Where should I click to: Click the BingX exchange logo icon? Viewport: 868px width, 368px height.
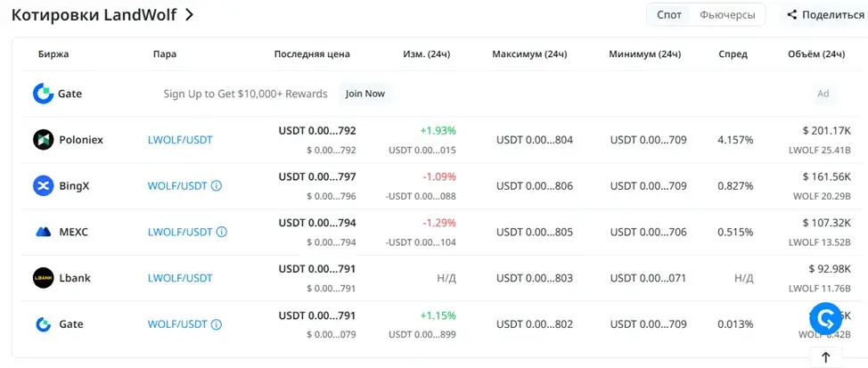(43, 186)
